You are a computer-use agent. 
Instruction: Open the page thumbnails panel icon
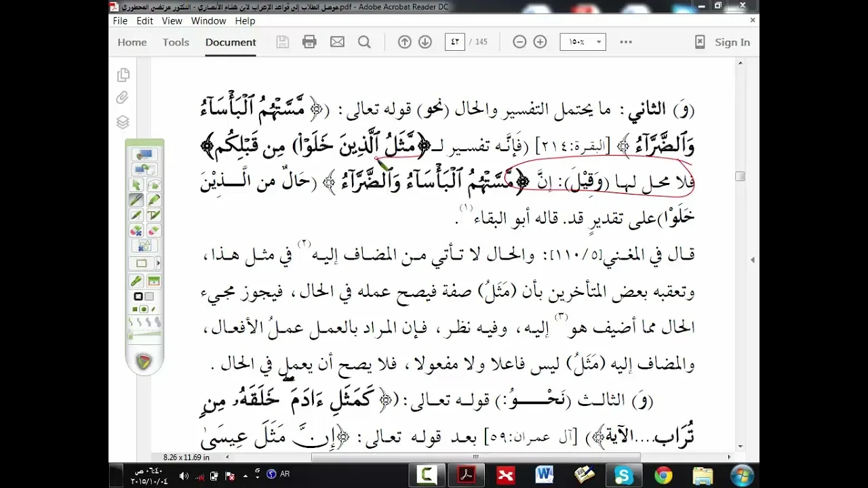coord(123,75)
